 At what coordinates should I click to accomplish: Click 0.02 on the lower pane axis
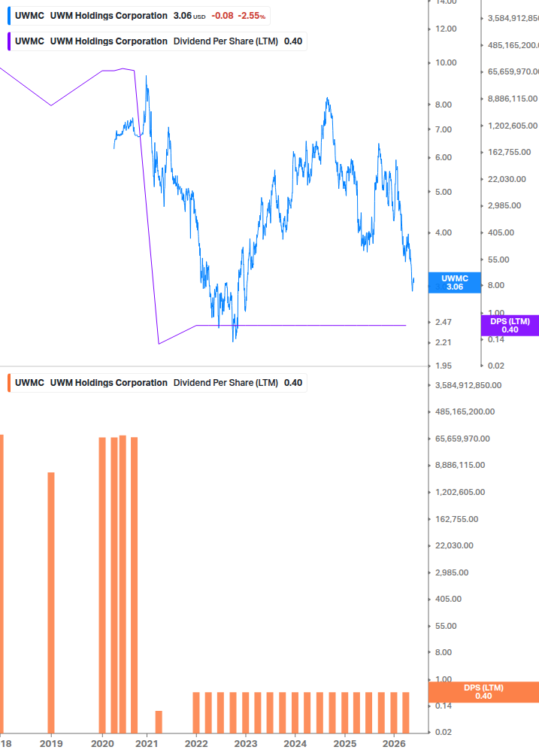[x=444, y=733]
